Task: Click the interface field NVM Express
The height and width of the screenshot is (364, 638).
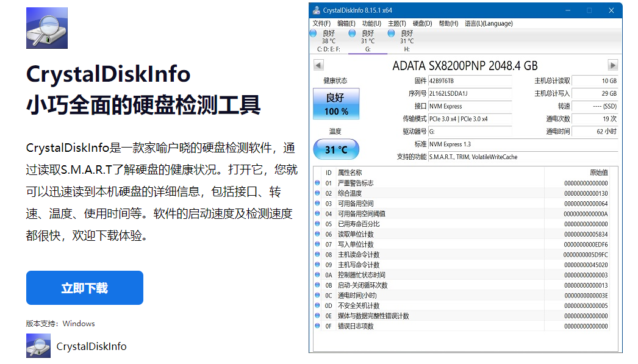Action: pyautogui.click(x=470, y=106)
